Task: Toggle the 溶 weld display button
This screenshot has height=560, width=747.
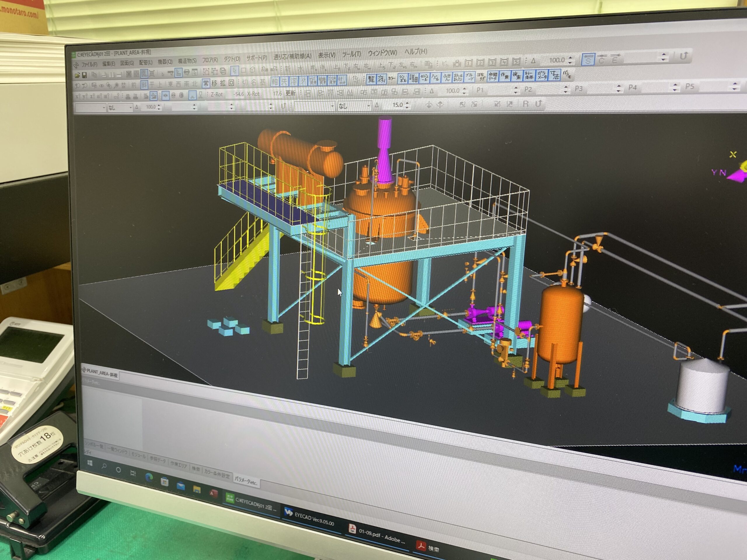Action: coord(294,81)
